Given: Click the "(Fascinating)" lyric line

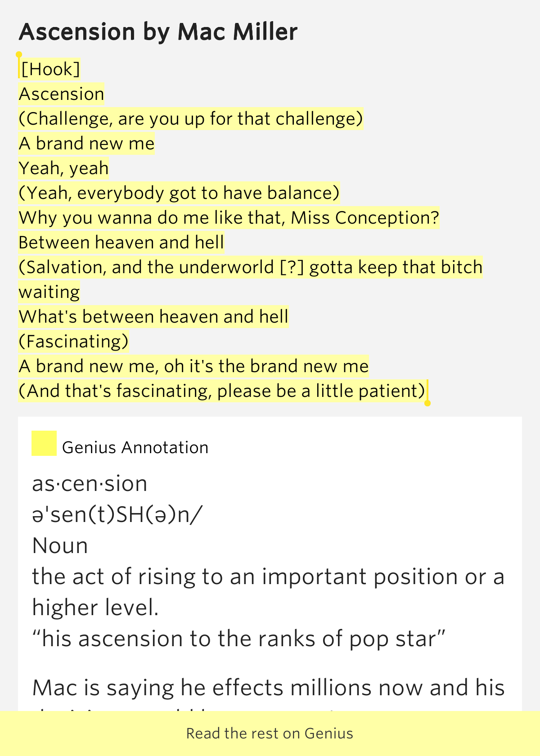Looking at the screenshot, I should 74,342.
